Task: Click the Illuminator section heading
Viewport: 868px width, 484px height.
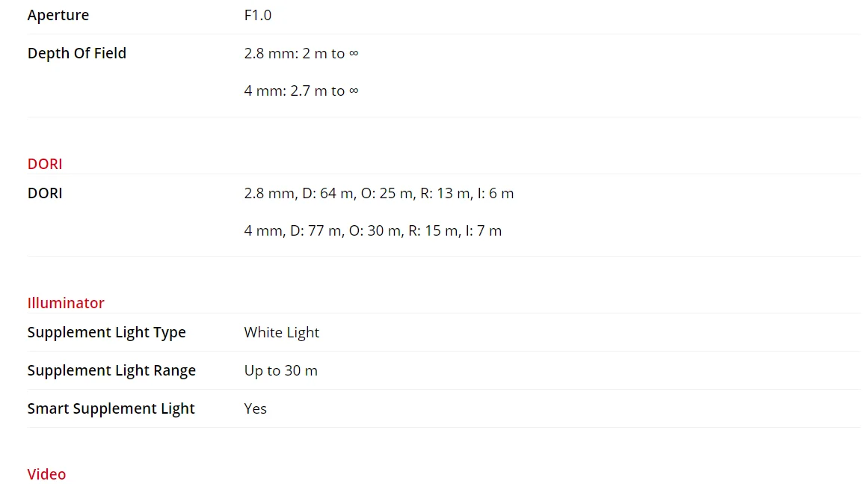Action: tap(66, 303)
